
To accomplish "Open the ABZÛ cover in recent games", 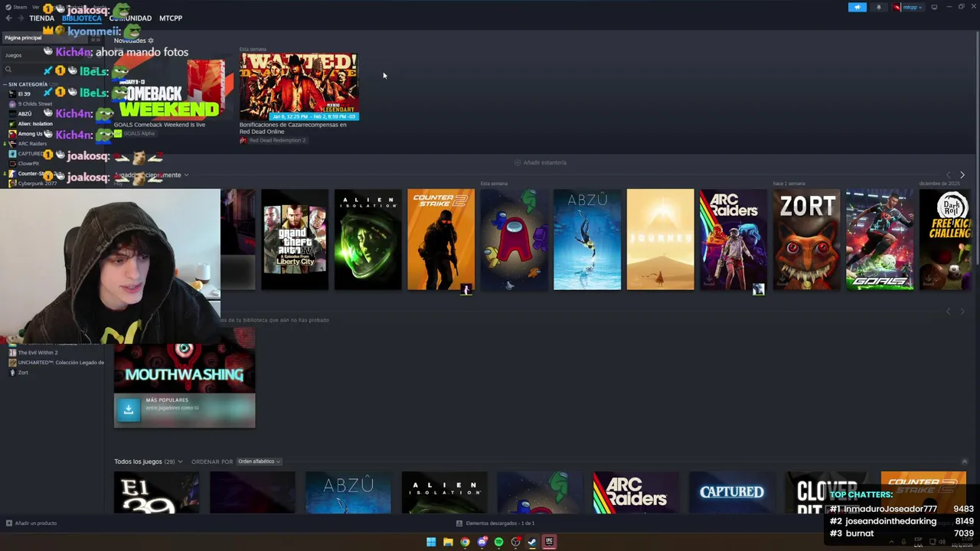I will (x=587, y=240).
